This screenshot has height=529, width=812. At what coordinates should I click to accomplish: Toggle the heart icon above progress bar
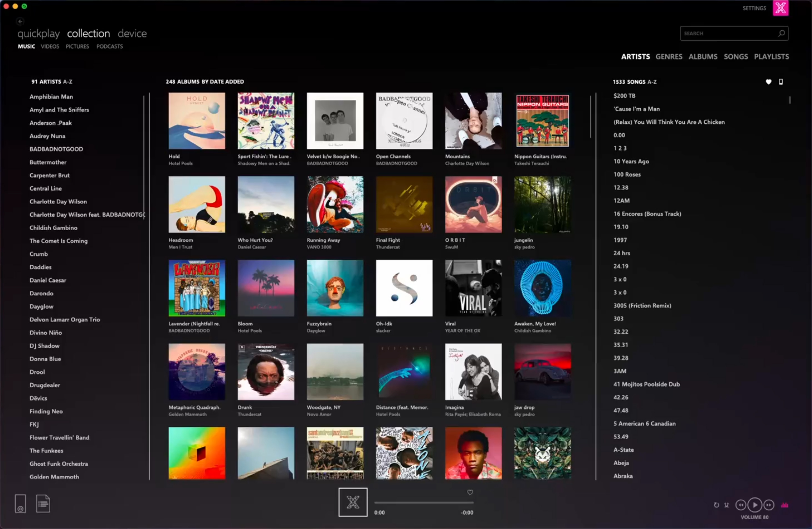coord(470,492)
